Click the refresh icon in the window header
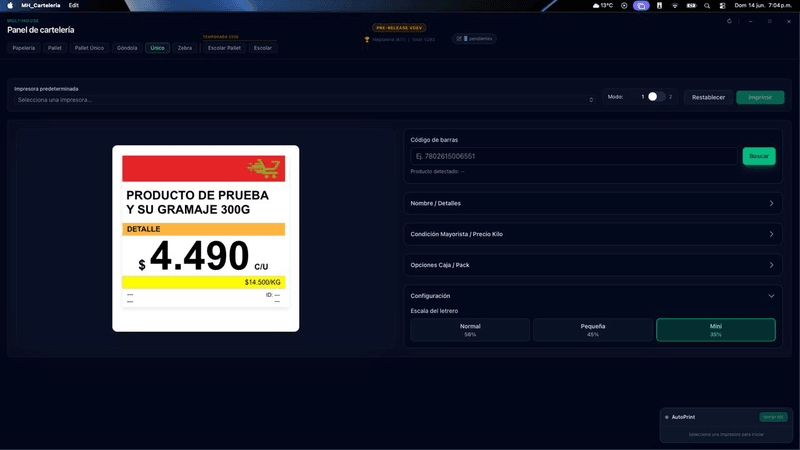Viewport: 800px width, 450px height. (729, 21)
